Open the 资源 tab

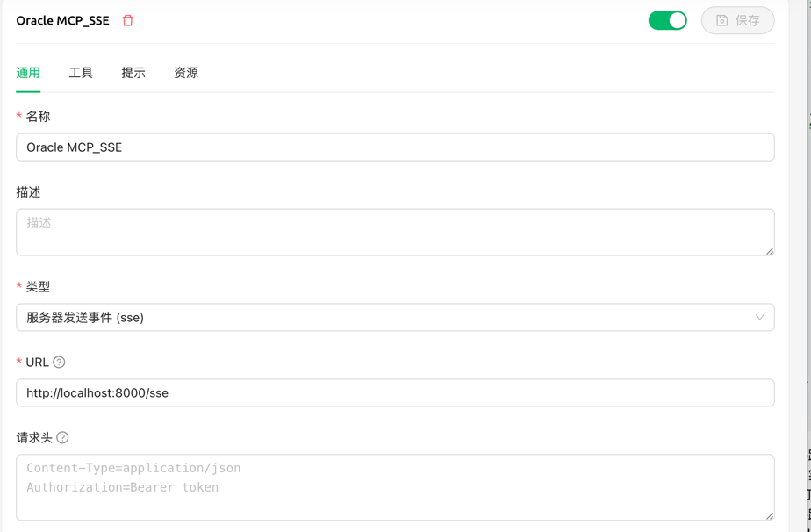click(186, 73)
